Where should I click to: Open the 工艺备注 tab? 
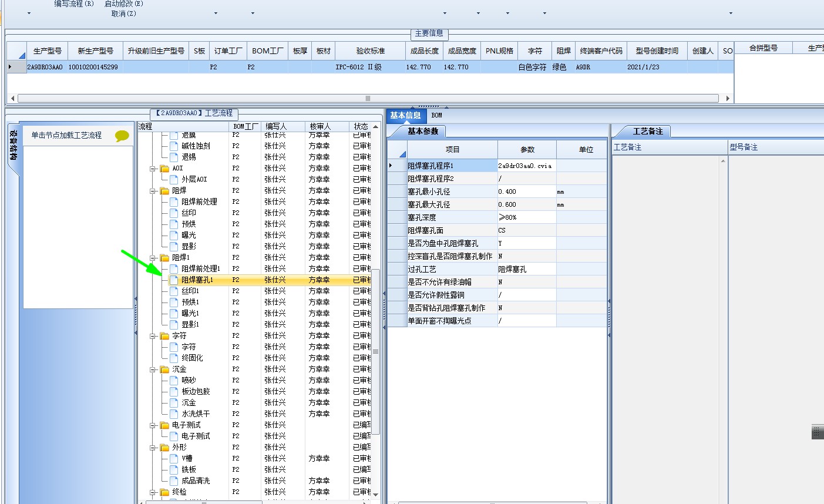click(x=647, y=131)
